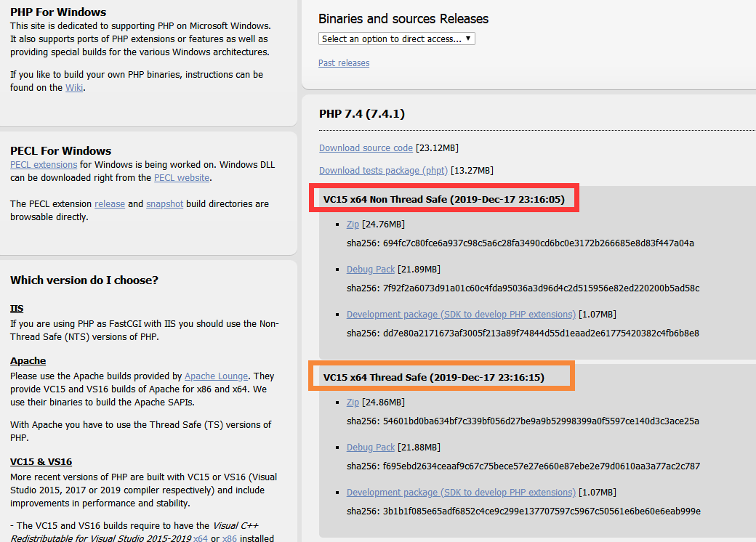Click the [21.89MB] Debug Pack size text
Viewport: 756px width, 542px height.
coord(419,270)
